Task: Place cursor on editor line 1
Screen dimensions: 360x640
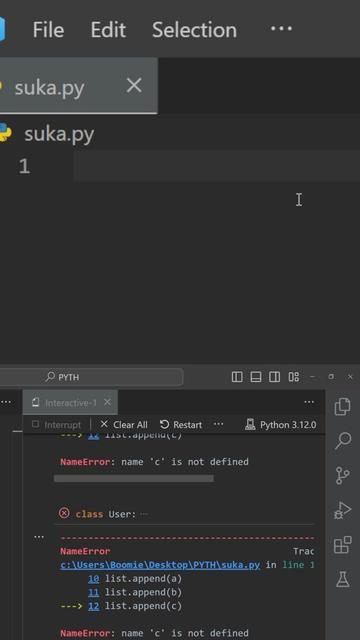Action: [x=216, y=166]
